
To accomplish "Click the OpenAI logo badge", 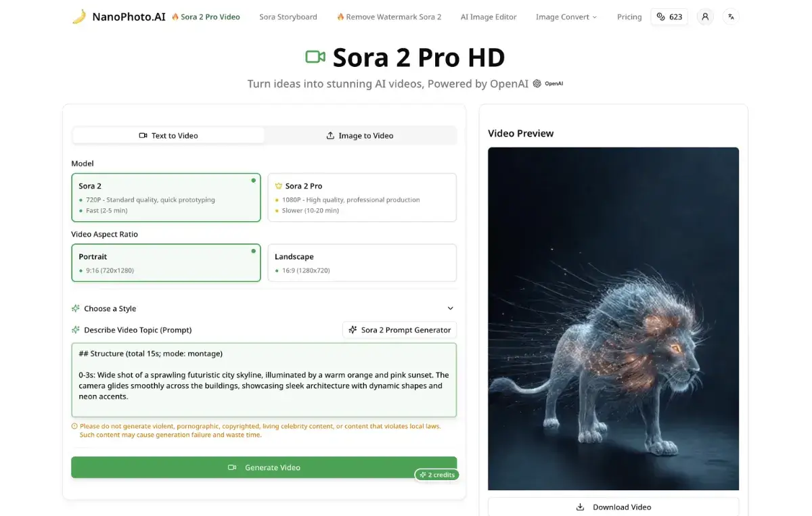I will (x=548, y=84).
